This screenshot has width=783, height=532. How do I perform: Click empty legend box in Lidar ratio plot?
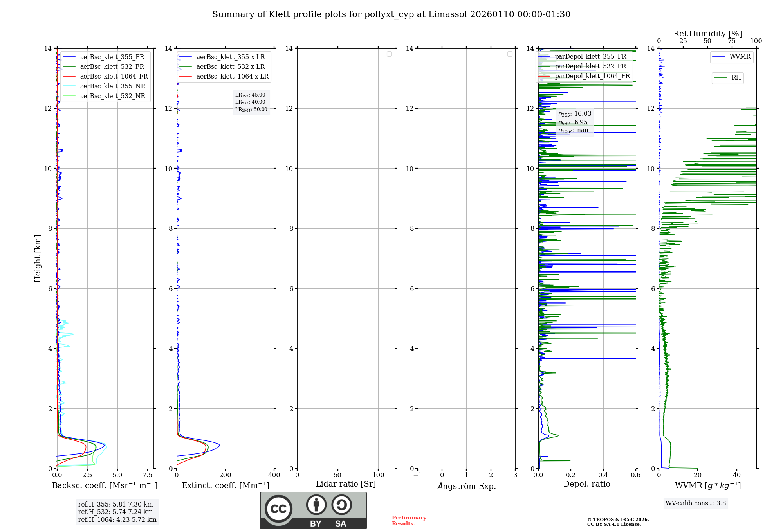389,54
